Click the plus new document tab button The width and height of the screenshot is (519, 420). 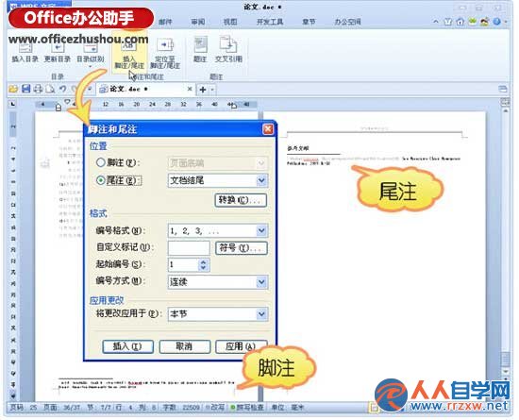[x=203, y=90]
